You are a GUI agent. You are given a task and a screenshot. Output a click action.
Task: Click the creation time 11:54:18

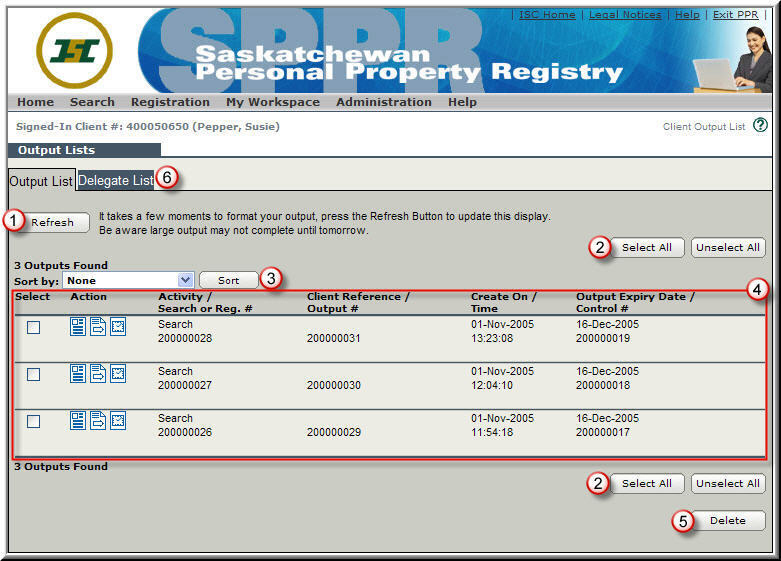tap(492, 432)
